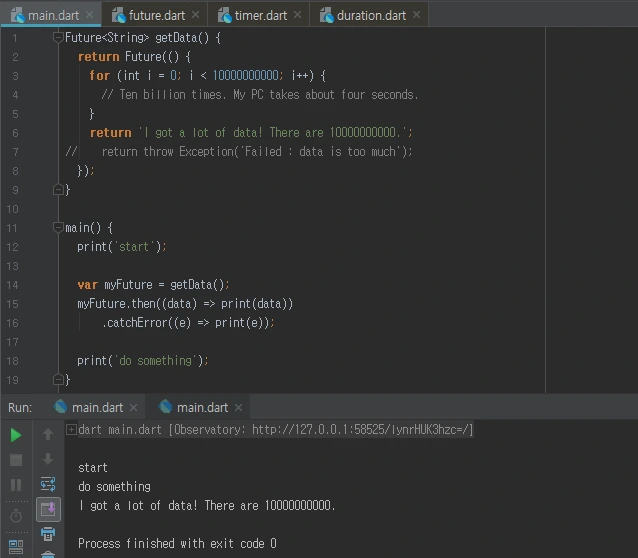Close the future.dart editor tab

coord(196,15)
